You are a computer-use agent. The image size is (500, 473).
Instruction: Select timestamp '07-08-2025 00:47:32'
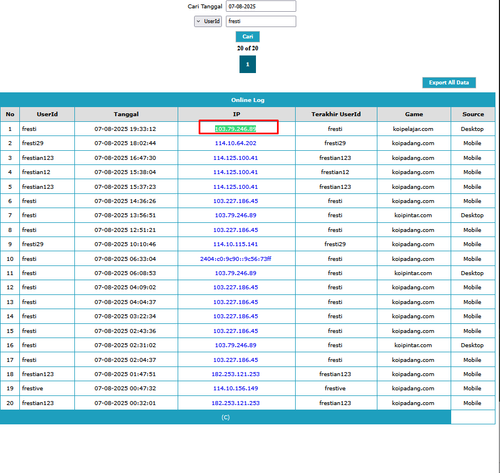[x=125, y=388]
